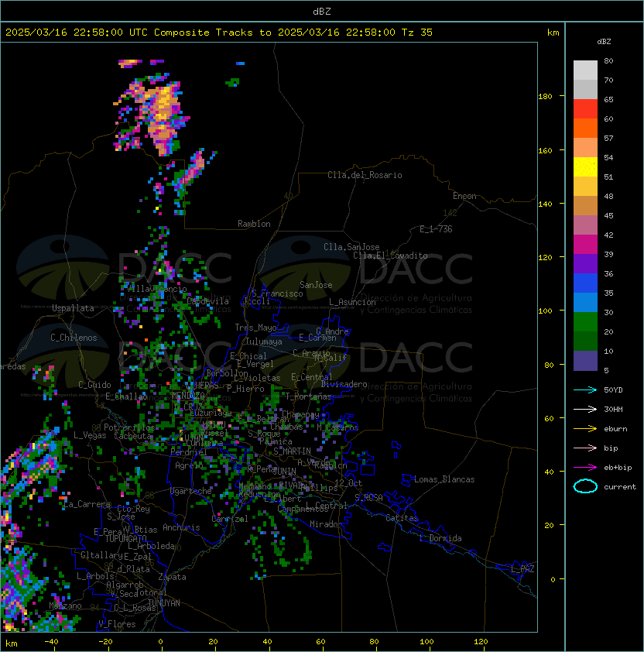Pick the light blue swatch in dBZ scale
Image resolution: width=644 pixels, height=652 pixels.
(585, 303)
